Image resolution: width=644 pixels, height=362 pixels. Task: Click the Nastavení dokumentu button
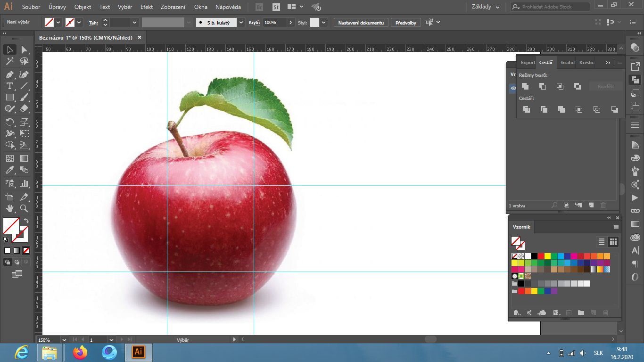[x=361, y=23]
